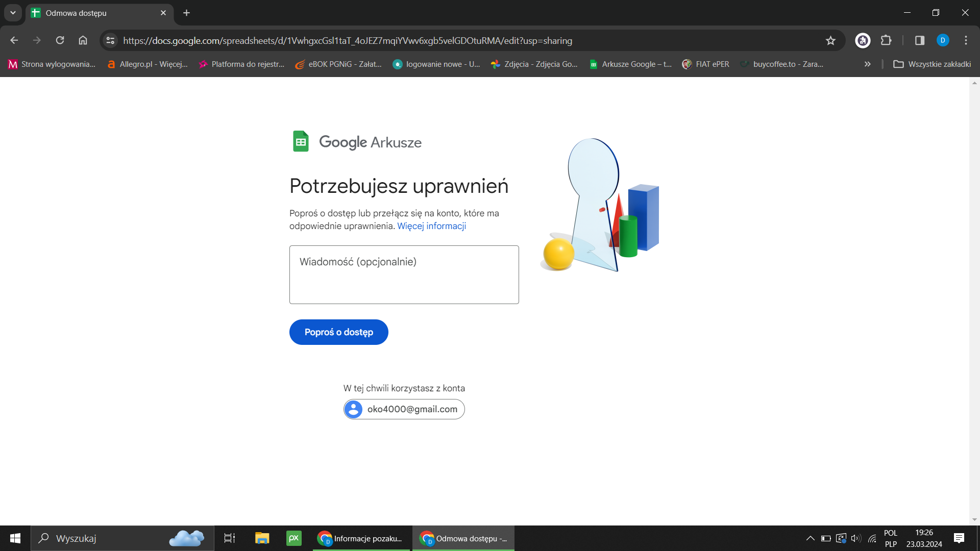Click the site information icon in address bar
This screenshot has width=980, height=551.
(110, 40)
